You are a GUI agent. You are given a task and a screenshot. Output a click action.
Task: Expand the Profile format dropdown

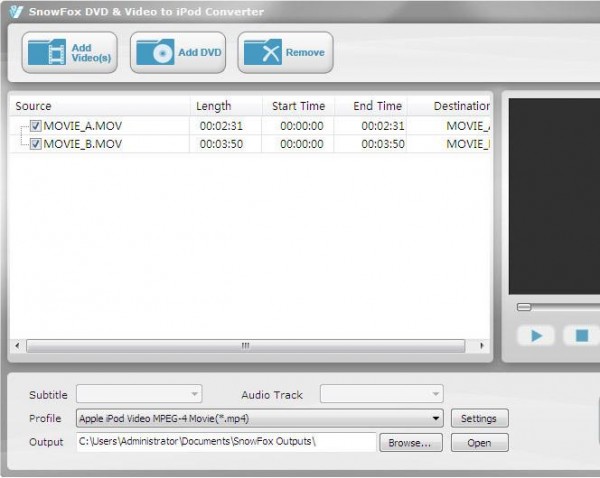(260, 418)
